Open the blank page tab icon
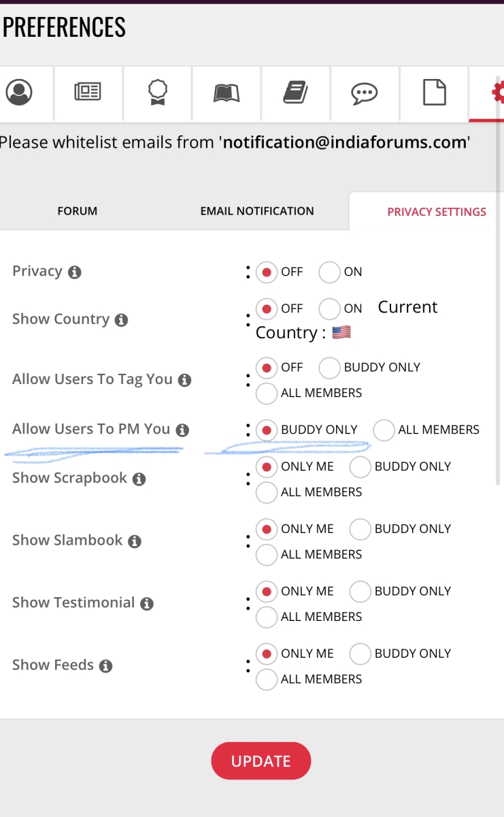The image size is (504, 817). coord(435,92)
